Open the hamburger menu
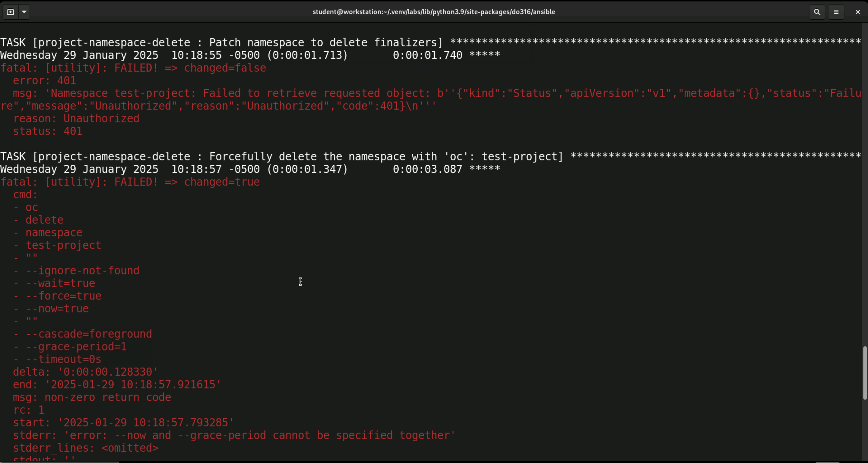Viewport: 868px width, 463px height. click(x=836, y=12)
